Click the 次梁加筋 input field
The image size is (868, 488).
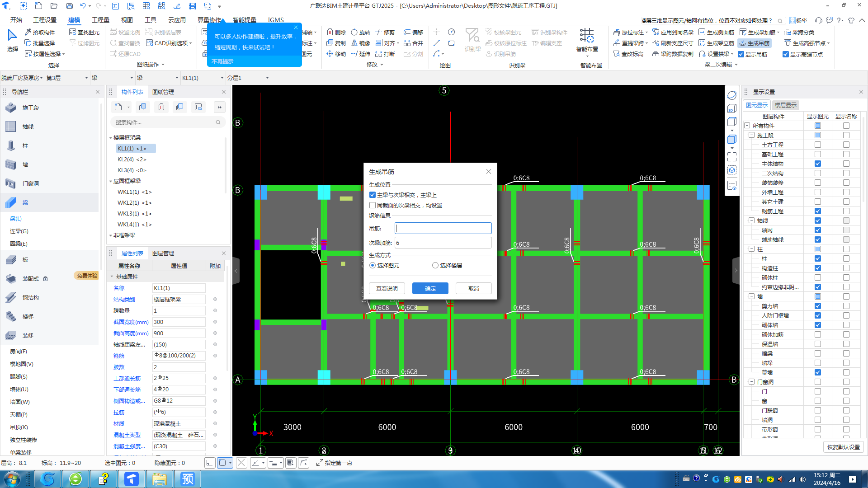tap(443, 243)
